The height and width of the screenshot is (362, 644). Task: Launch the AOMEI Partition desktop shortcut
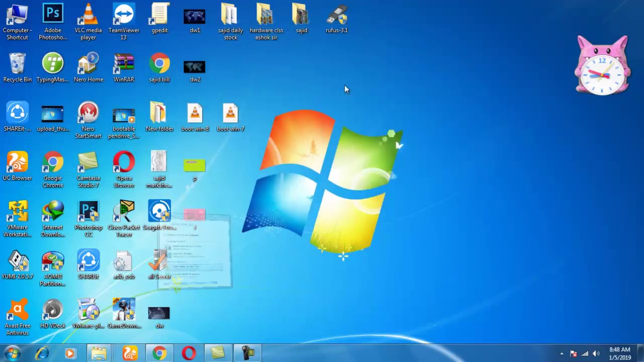click(53, 268)
